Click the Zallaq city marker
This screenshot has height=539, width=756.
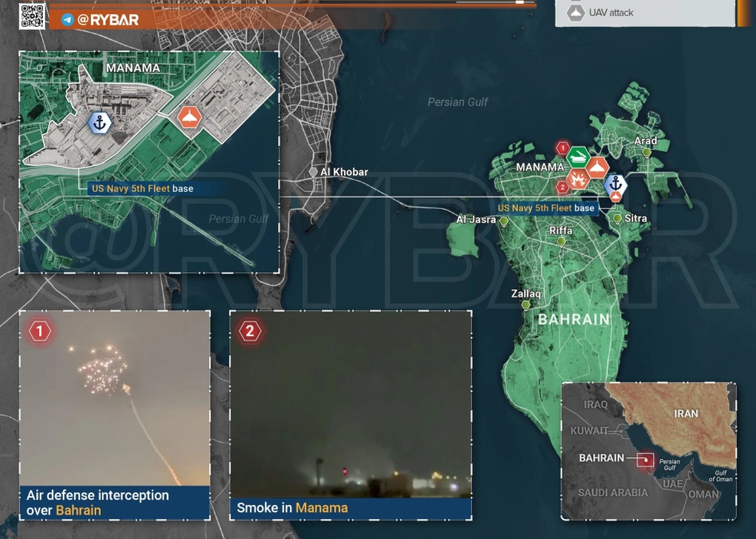(x=525, y=305)
